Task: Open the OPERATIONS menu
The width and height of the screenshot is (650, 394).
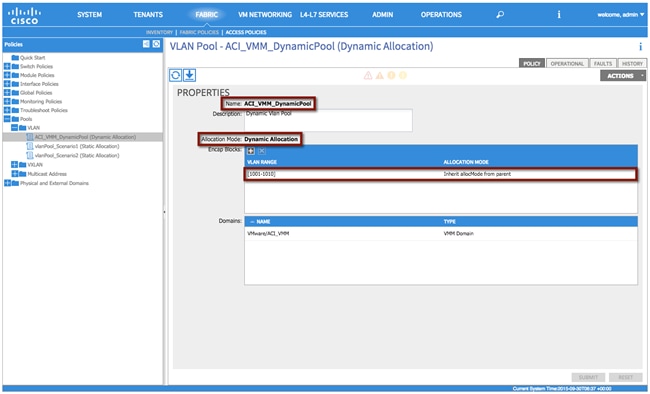Action: point(441,15)
